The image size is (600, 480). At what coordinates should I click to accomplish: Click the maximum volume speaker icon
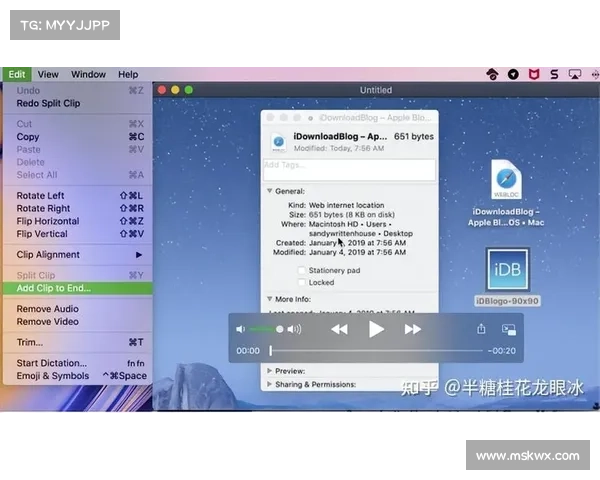click(294, 329)
